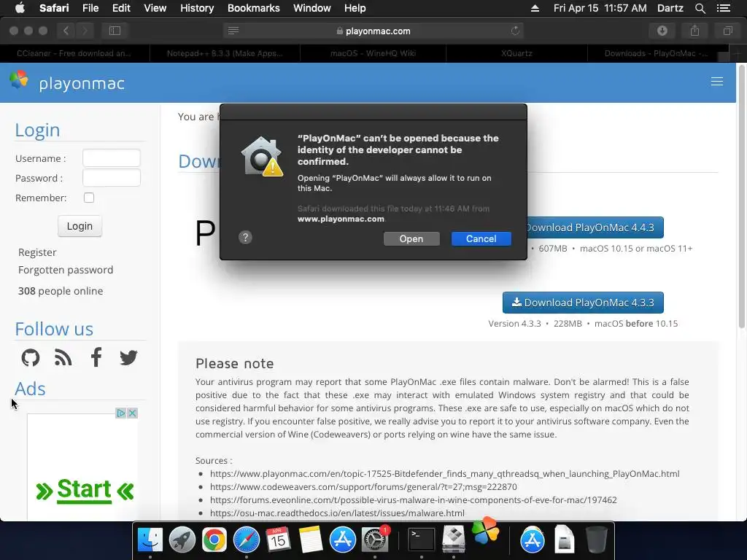Click the playonmac.com address bar

click(373, 31)
